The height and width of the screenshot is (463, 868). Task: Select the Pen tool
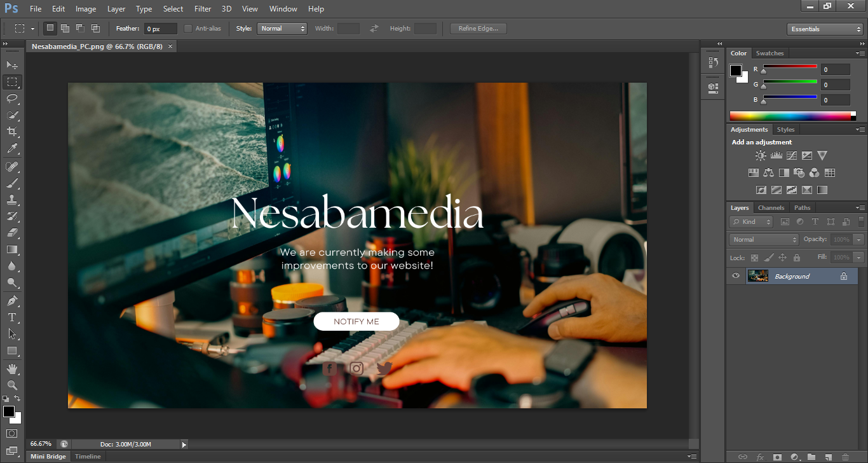pyautogui.click(x=12, y=300)
